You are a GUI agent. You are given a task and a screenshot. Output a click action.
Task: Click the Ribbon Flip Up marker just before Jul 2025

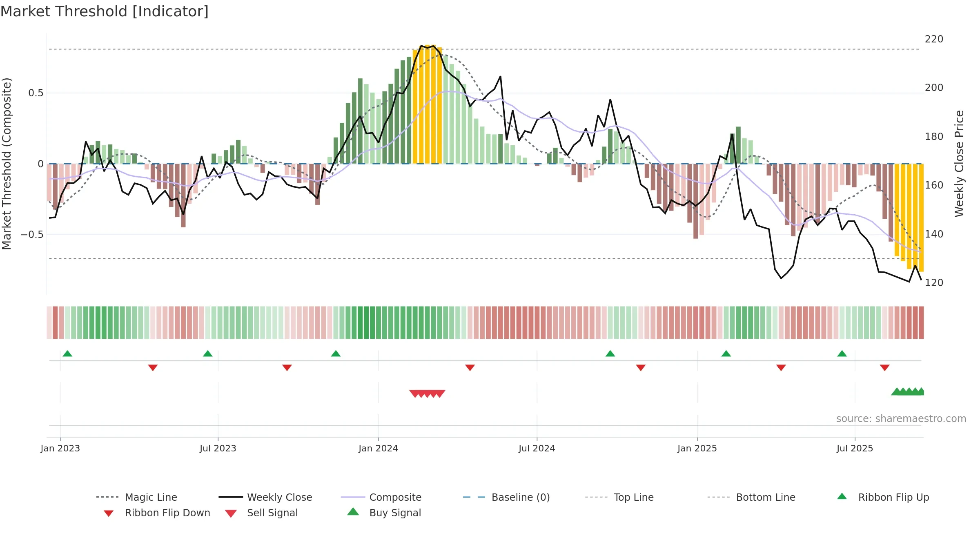pyautogui.click(x=842, y=353)
